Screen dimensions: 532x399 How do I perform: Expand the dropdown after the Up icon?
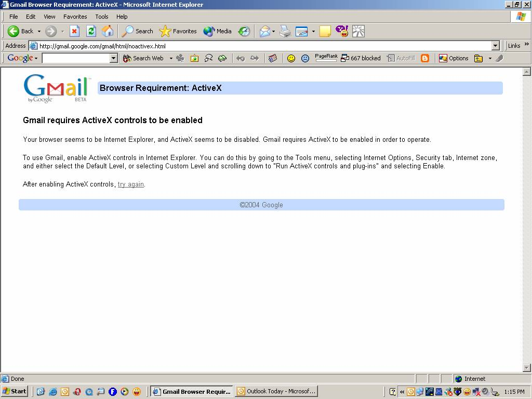pos(490,58)
